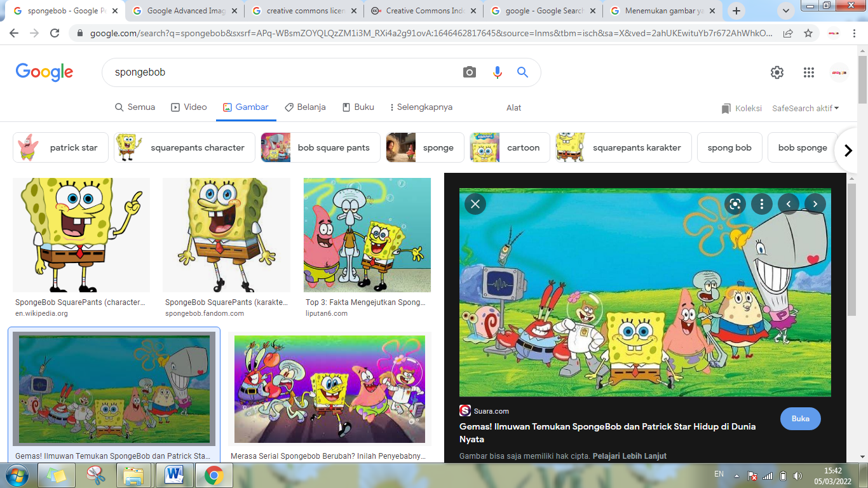
Task: Close the image preview panel
Action: pyautogui.click(x=475, y=204)
